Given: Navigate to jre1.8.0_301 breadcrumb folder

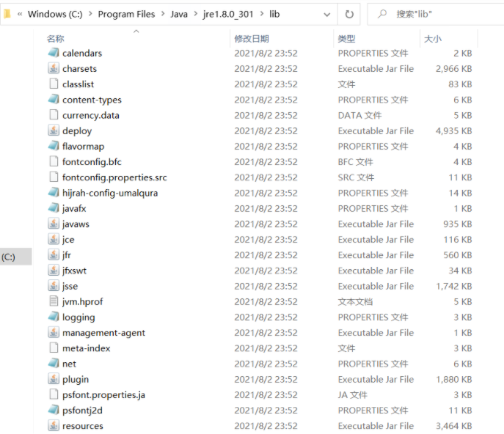Looking at the screenshot, I should tap(228, 14).
